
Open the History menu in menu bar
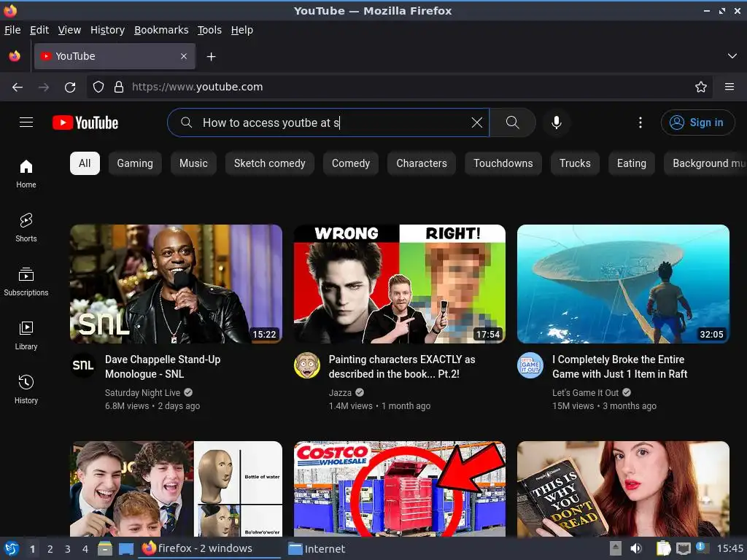pyautogui.click(x=108, y=30)
